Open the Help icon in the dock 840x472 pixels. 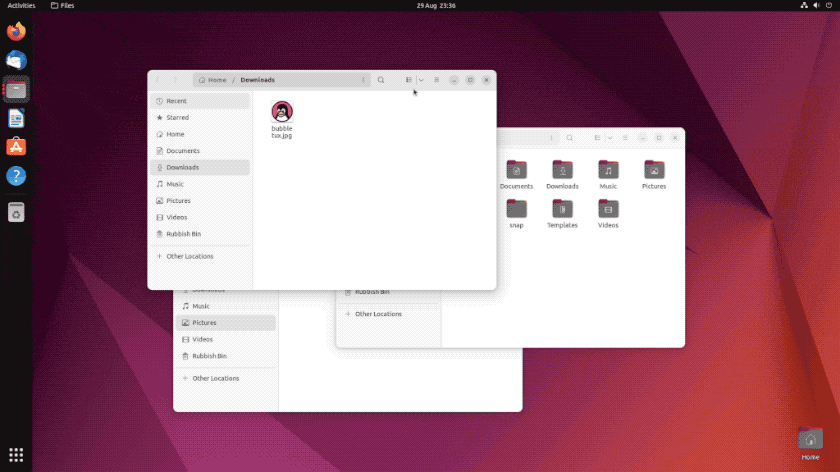click(16, 176)
